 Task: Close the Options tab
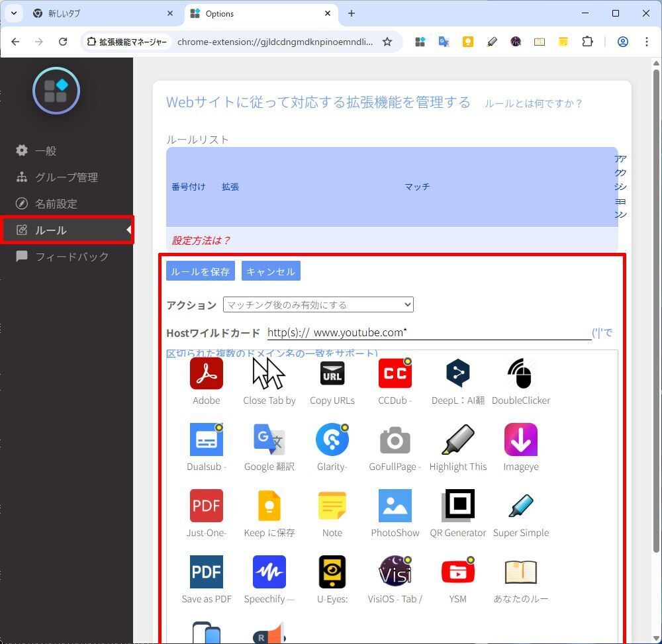[327, 13]
